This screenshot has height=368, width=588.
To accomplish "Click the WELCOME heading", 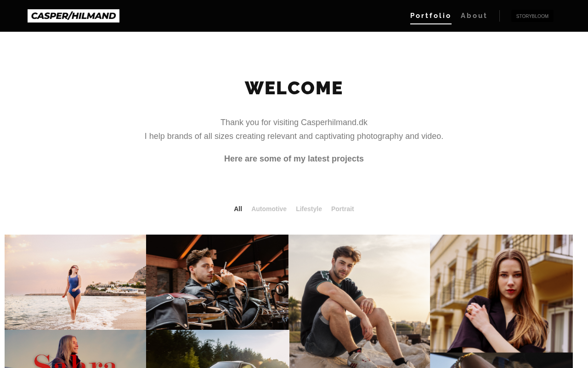I will tap(294, 88).
